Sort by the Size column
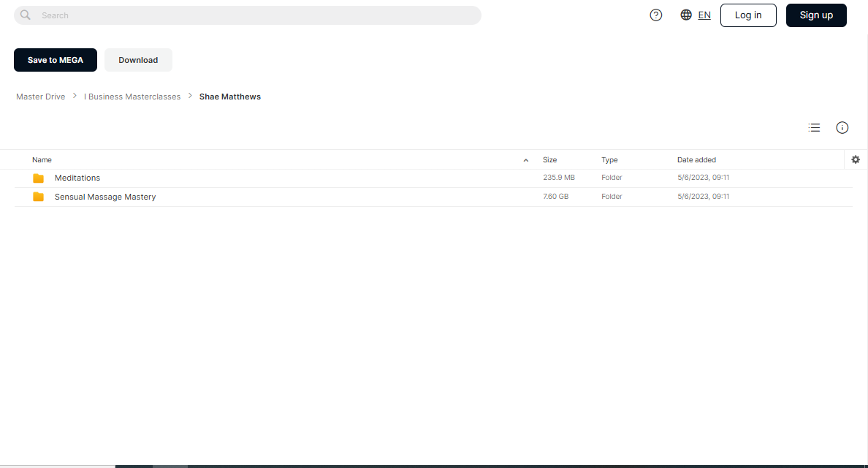Viewport: 868px width, 468px height. click(x=549, y=159)
